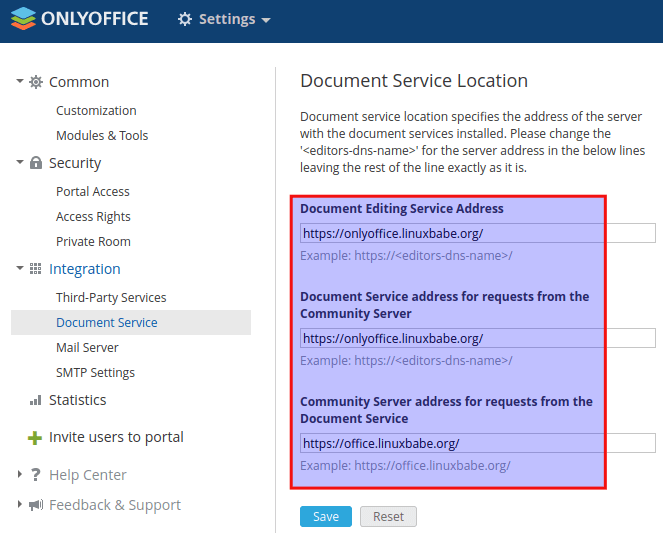Image resolution: width=663 pixels, height=533 pixels.
Task: Go to Third-Party Services page
Action: (111, 298)
